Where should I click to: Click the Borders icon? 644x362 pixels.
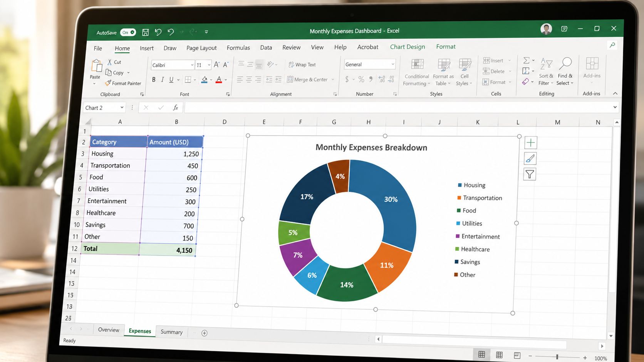coord(188,80)
